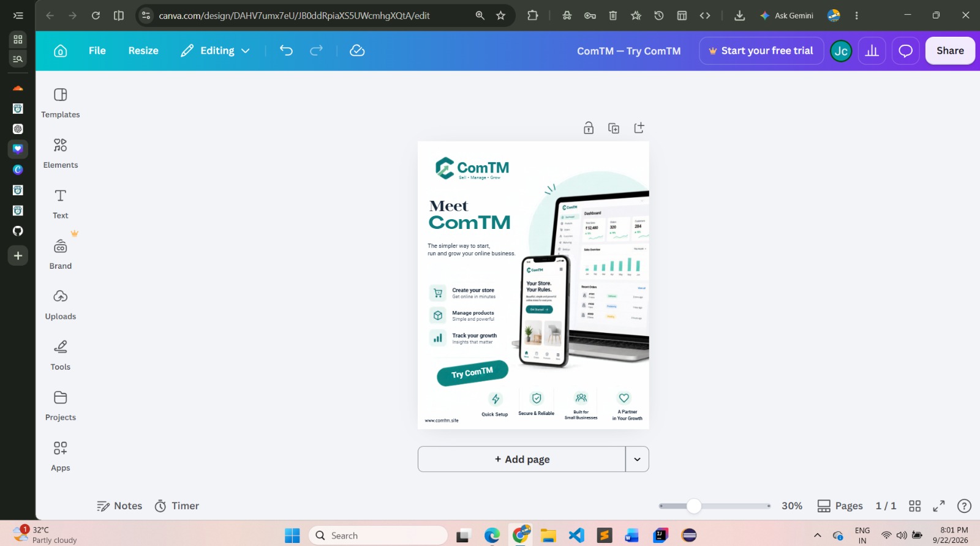The image size is (980, 546).
Task: Open the Uploads panel
Action: [60, 305]
